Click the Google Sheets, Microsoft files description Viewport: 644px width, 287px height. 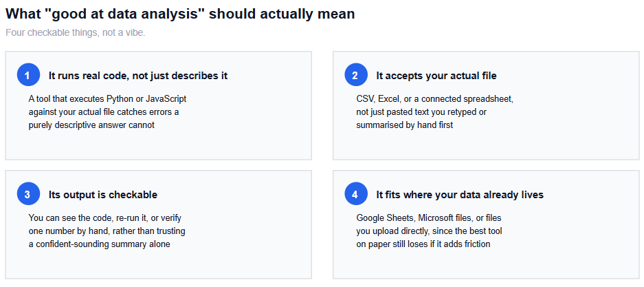click(x=429, y=231)
